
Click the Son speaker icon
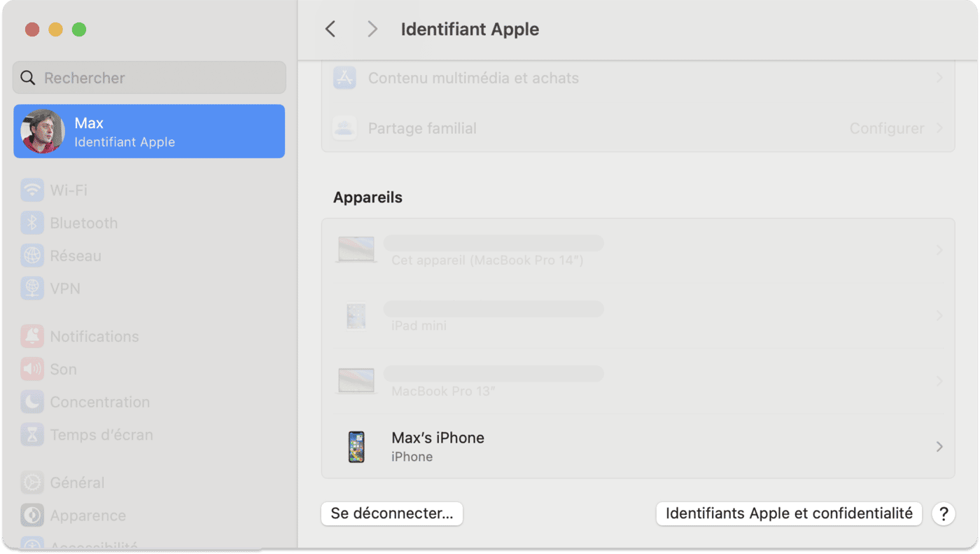point(32,369)
